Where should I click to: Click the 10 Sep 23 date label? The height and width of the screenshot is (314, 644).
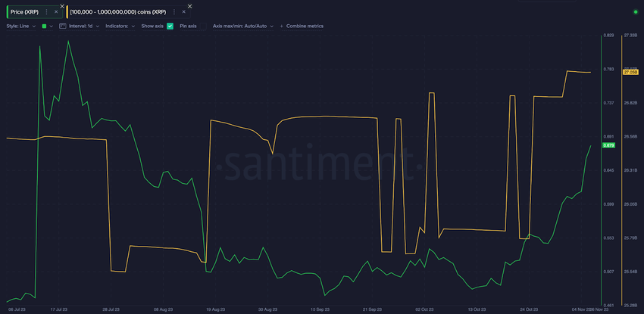[x=320, y=309]
